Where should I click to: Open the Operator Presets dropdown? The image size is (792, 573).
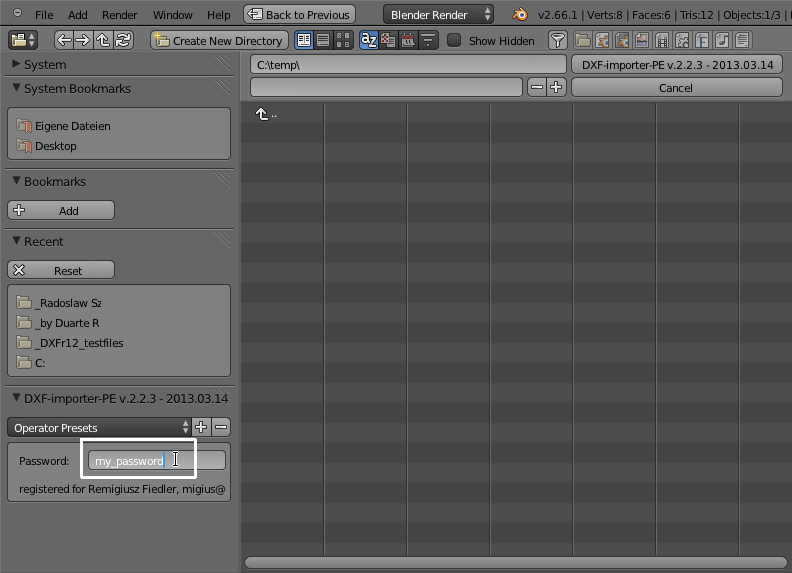(x=100, y=427)
